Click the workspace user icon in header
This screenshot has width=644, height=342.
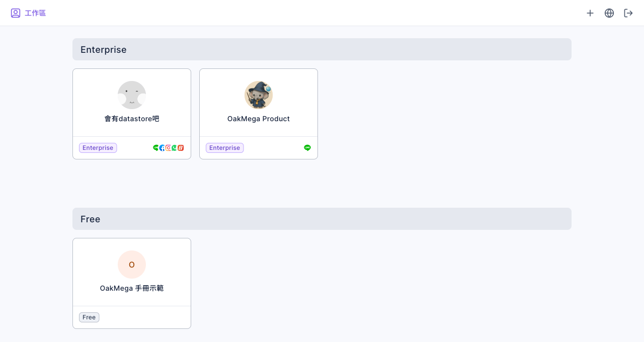[x=16, y=13]
